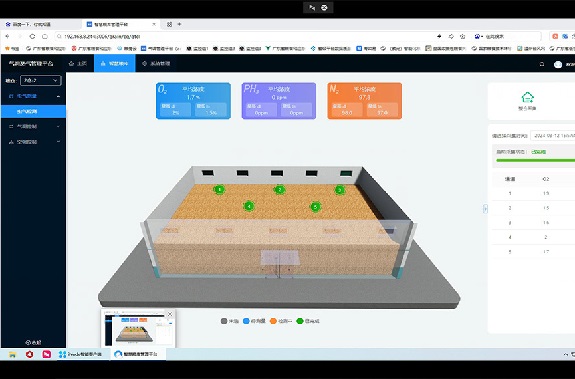Toggle the gray legend item

[x=230, y=321]
